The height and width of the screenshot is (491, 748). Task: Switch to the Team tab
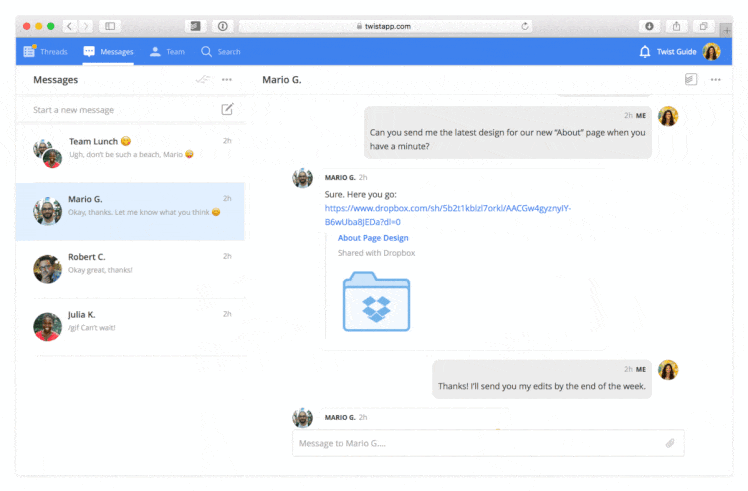(167, 52)
